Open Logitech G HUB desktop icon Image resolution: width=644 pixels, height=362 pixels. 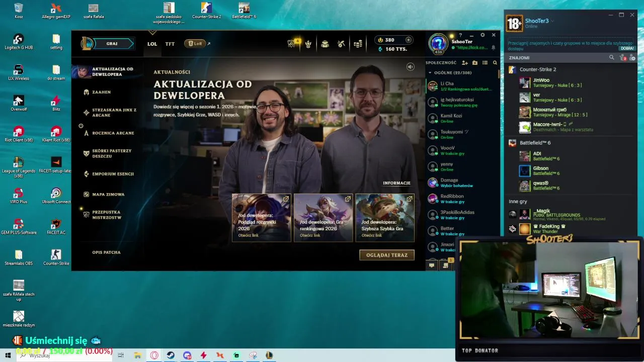coord(19,42)
